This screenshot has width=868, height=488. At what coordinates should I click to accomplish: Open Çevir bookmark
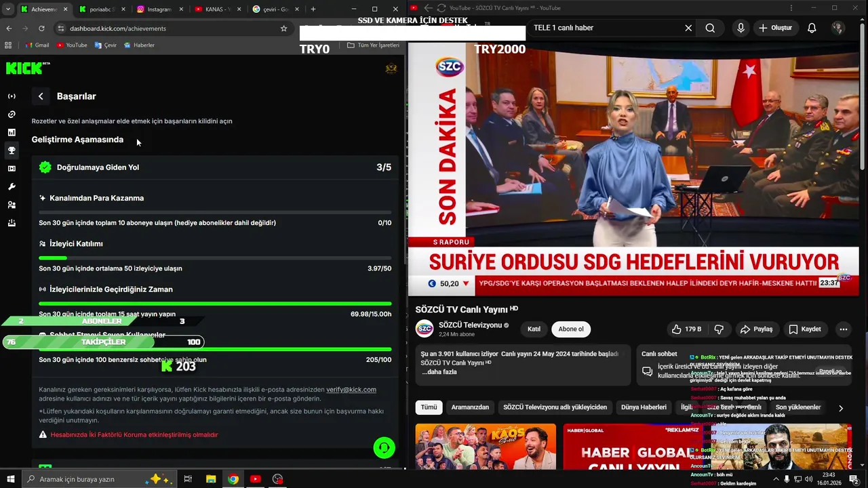(106, 45)
